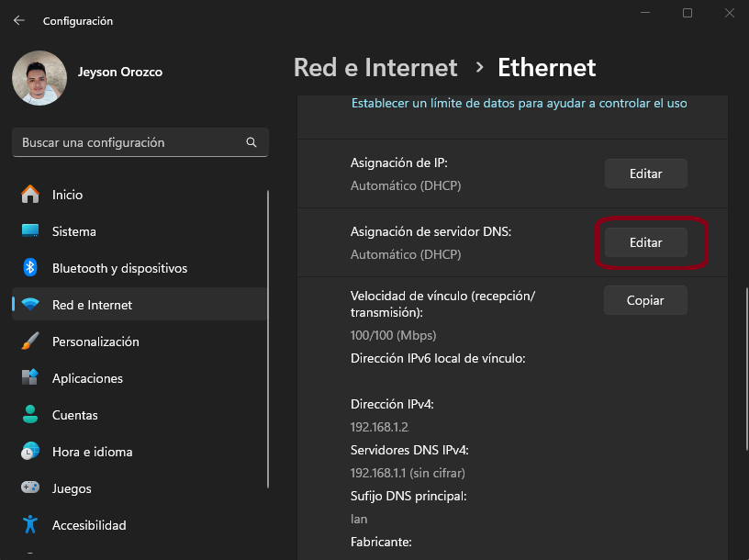Copy the network properties with Copiar
Viewport: 749px width, 560px height.
point(645,300)
